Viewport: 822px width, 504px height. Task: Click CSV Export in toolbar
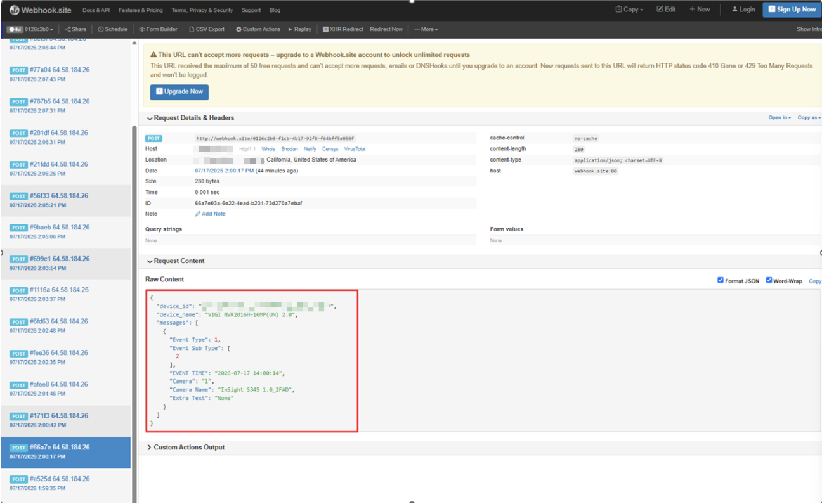point(207,29)
